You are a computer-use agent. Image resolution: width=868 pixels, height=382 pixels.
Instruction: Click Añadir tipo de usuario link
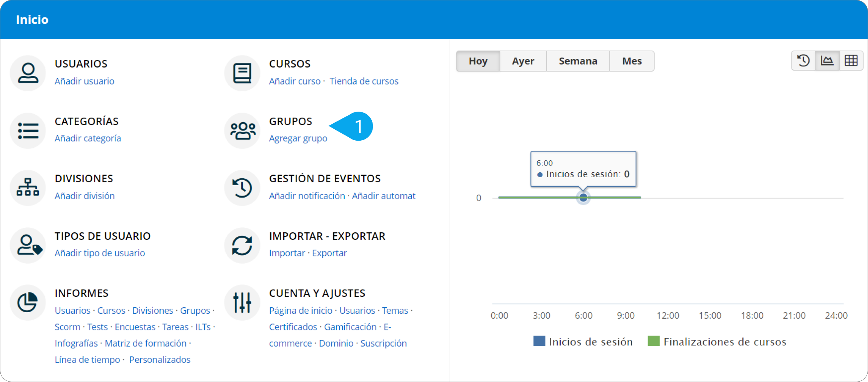tap(100, 253)
